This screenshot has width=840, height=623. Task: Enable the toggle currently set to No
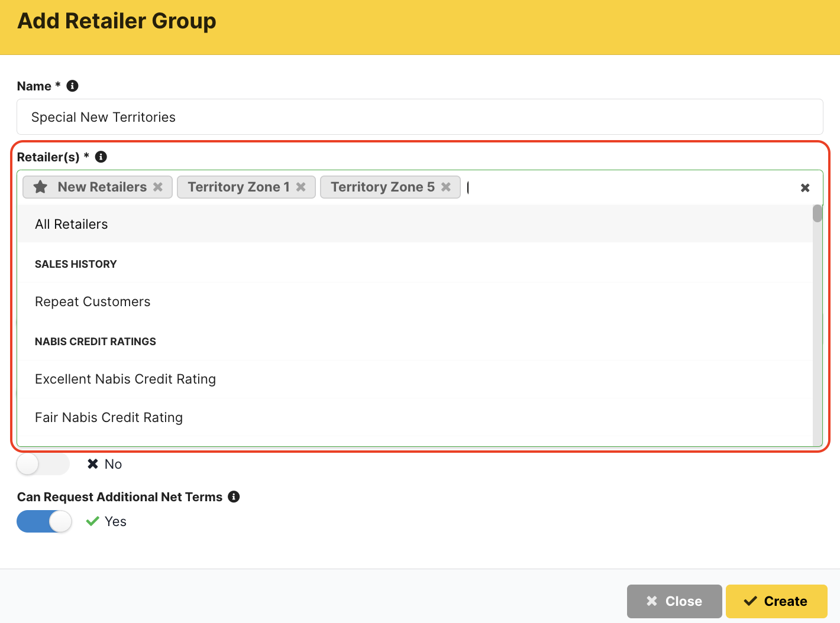[43, 464]
